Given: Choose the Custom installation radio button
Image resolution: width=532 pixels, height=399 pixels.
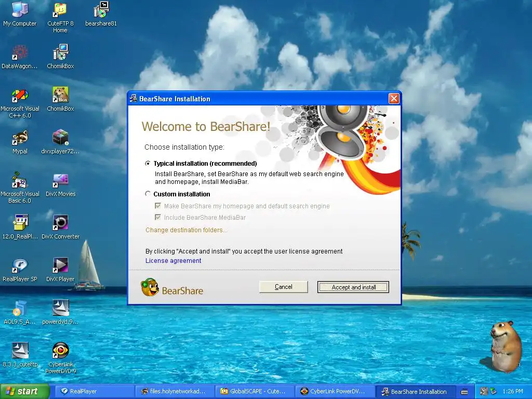Looking at the screenshot, I should pyautogui.click(x=148, y=194).
